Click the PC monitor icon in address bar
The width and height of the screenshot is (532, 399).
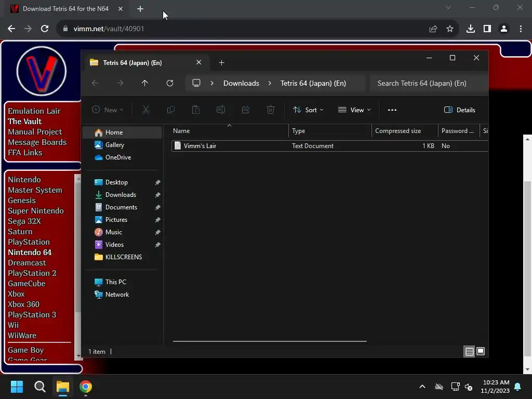point(196,83)
